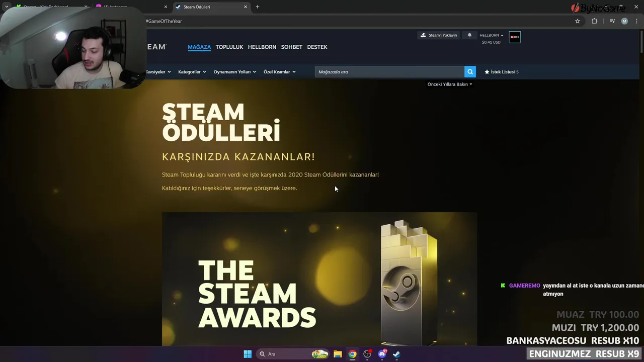The height and width of the screenshot is (362, 644).
Task: Expand Önceki Yıllara Bakın dropdown
Action: [450, 84]
